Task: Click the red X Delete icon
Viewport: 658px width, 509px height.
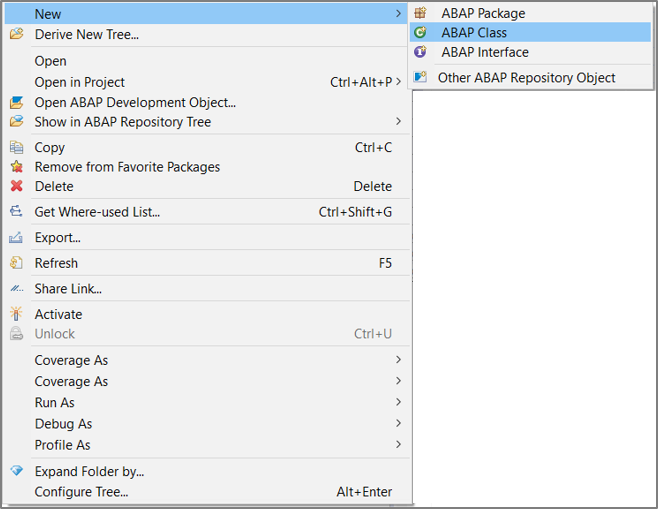Action: pos(16,186)
